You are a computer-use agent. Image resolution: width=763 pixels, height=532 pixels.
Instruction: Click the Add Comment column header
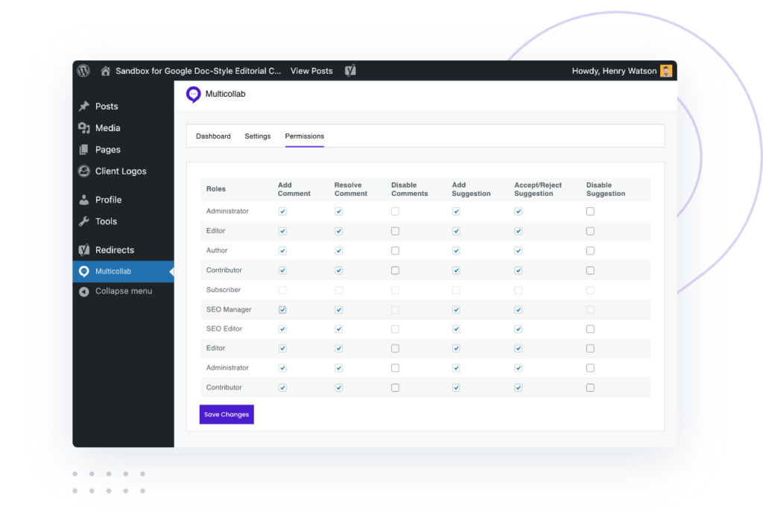[294, 189]
